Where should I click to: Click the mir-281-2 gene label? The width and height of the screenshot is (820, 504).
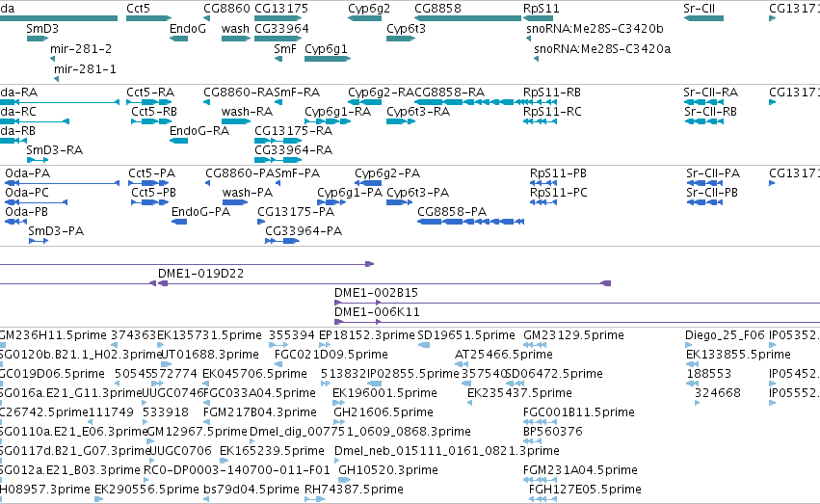[81, 48]
